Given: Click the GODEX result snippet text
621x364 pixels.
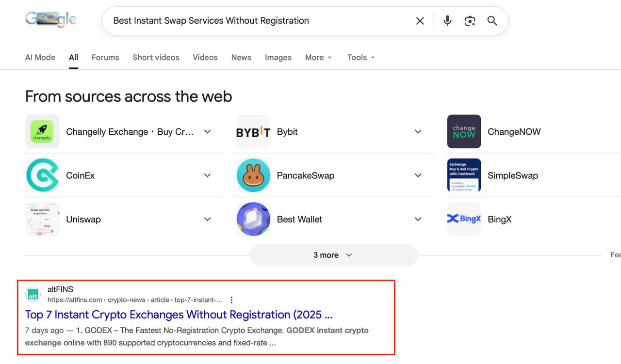Looking at the screenshot, I should pyautogui.click(x=197, y=336).
